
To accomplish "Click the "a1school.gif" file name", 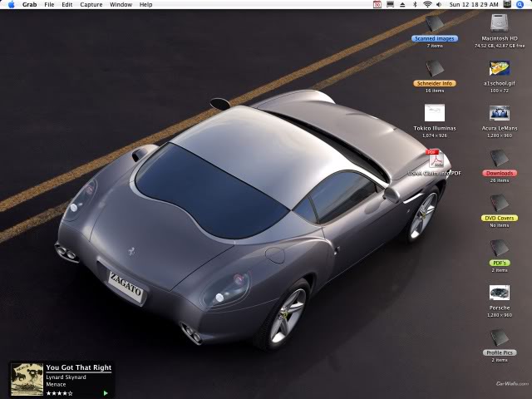I will tap(500, 83).
